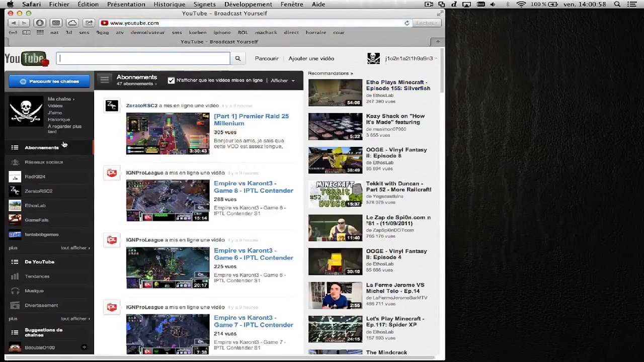The height and width of the screenshot is (362, 644).
Task: Open the Afficher dropdown
Action: point(283,80)
